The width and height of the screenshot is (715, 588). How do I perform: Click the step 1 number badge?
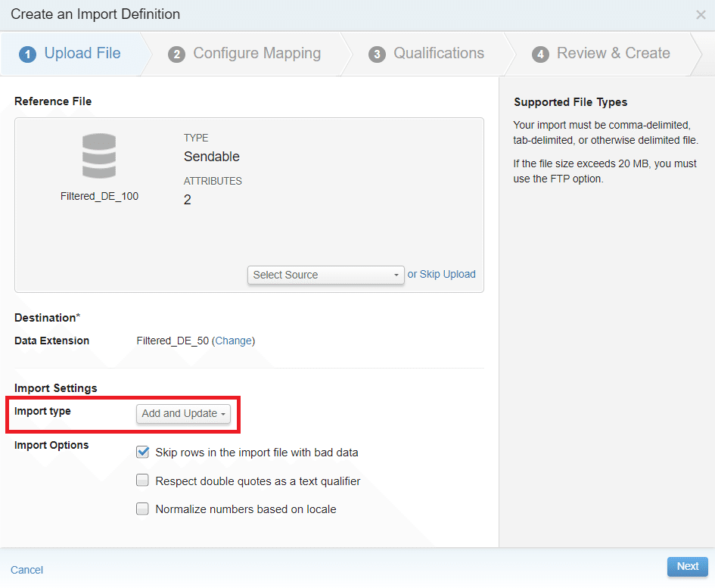(27, 54)
